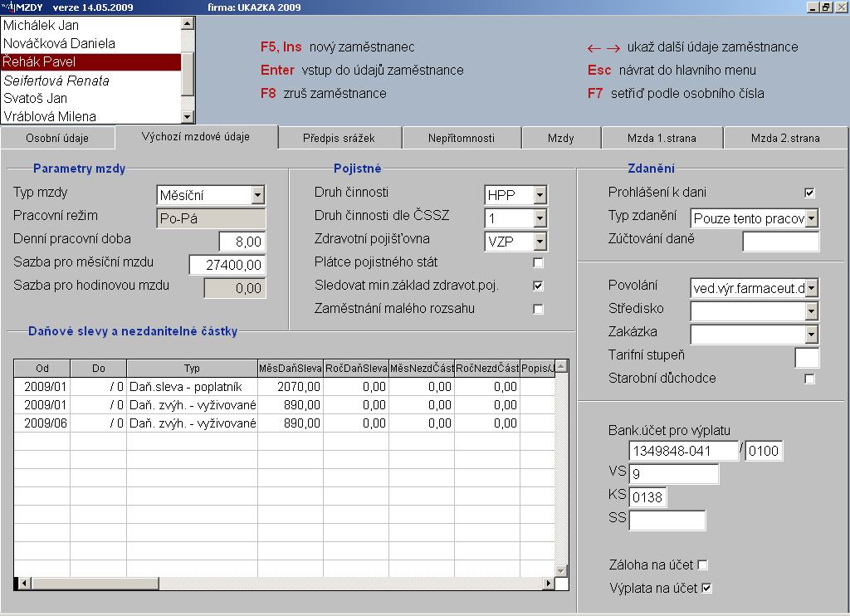Click the tax table horizontal scrollbar thumb
850x616 pixels.
point(95,584)
